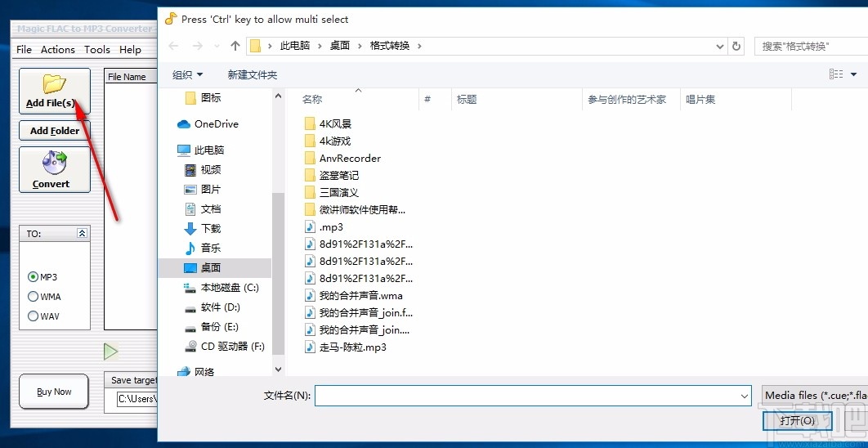
Task: Select CD 驱动器 (F:) drive
Action: tap(225, 347)
